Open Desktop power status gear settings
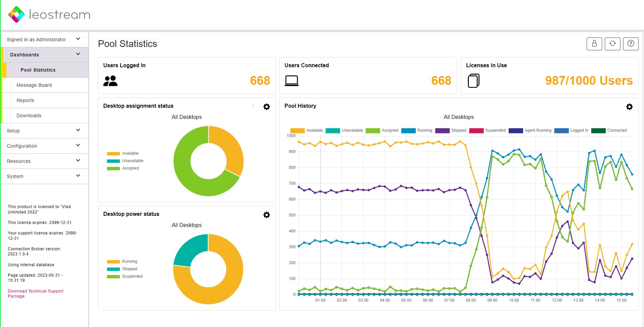644x327 pixels. click(x=266, y=215)
